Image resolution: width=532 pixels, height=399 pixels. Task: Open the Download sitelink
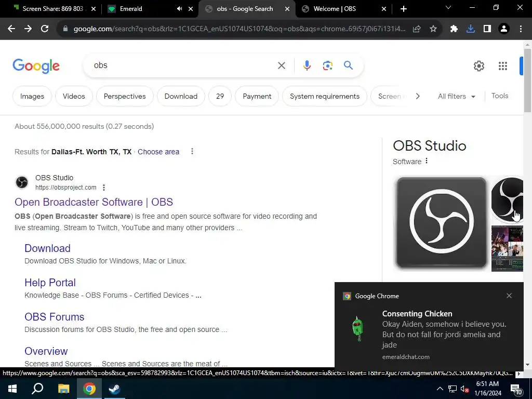[47, 248]
